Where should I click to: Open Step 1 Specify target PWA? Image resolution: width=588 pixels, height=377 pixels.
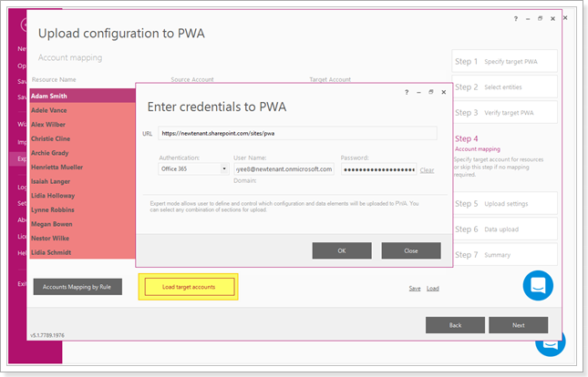click(504, 61)
